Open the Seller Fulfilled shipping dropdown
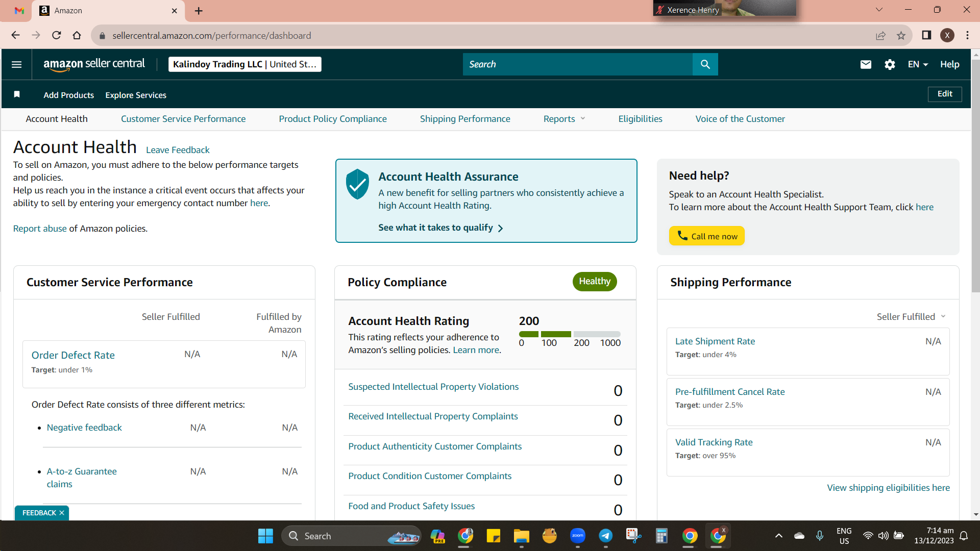Screen dimensions: 980x551 click(911, 316)
